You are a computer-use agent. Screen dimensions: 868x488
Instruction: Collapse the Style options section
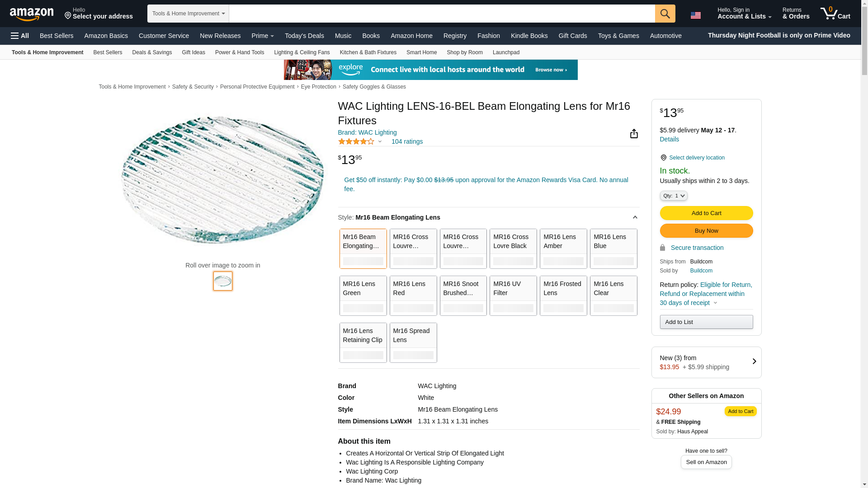click(x=635, y=217)
